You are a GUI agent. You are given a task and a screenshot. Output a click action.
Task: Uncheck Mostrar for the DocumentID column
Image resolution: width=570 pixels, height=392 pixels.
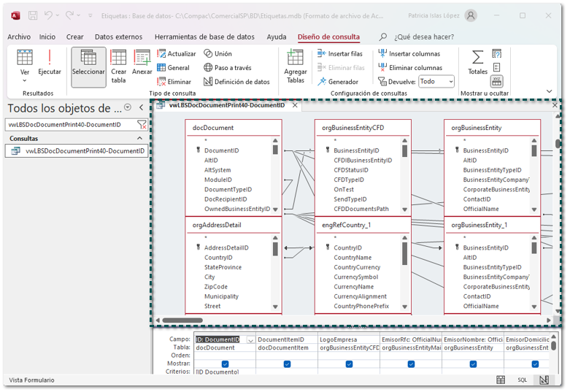pos(225,364)
